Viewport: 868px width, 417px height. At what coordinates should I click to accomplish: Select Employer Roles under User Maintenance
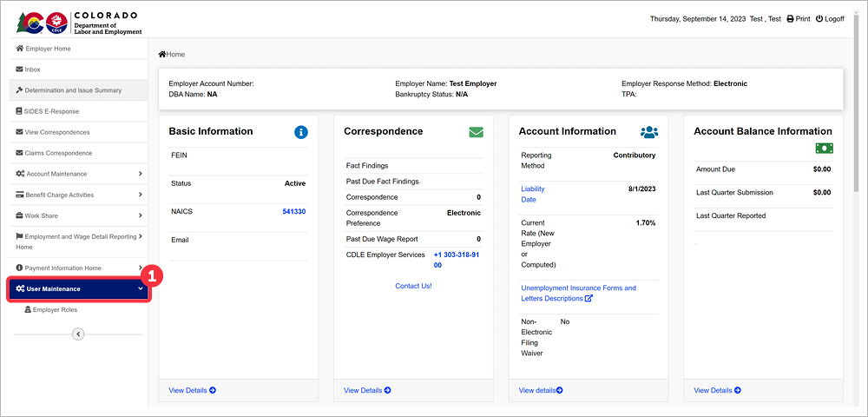(54, 309)
